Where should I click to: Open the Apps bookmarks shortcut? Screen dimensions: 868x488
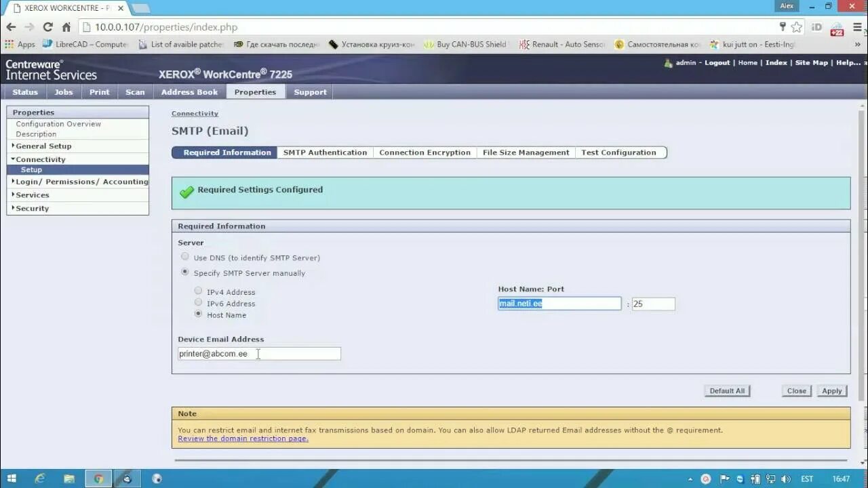(x=20, y=44)
